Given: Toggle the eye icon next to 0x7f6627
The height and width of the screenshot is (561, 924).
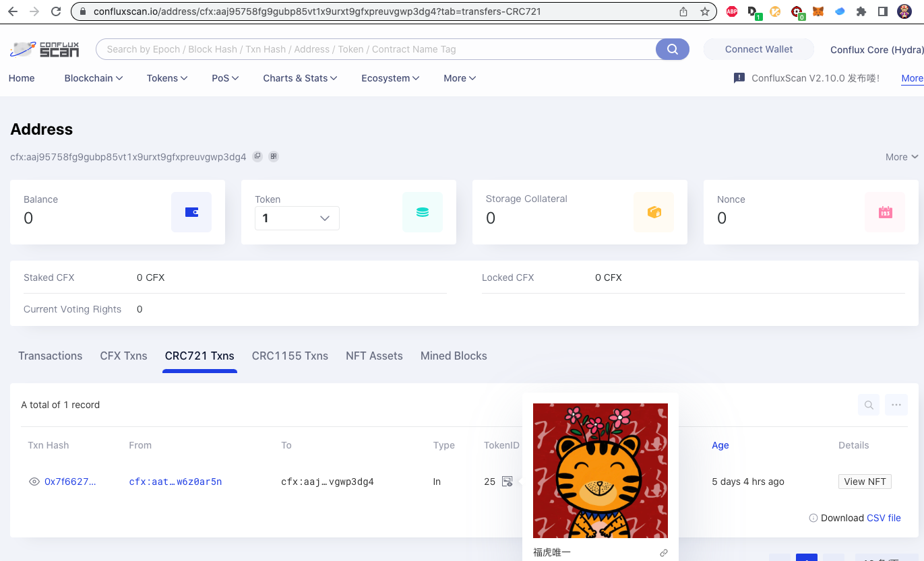Looking at the screenshot, I should point(34,482).
